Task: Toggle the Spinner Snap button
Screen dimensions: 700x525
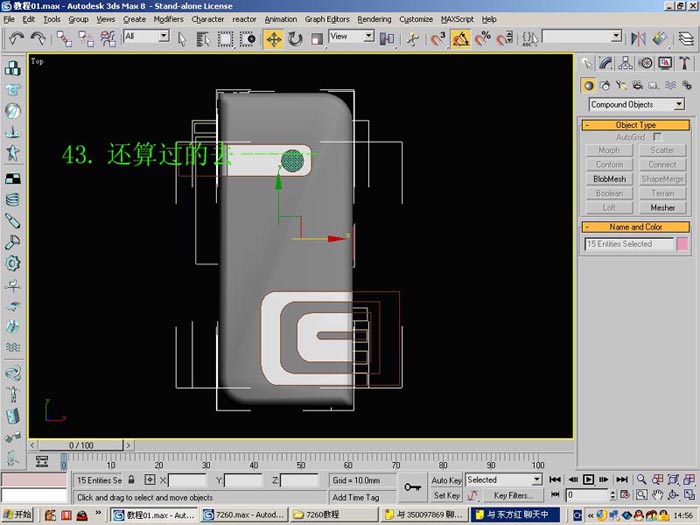Action: click(505, 39)
